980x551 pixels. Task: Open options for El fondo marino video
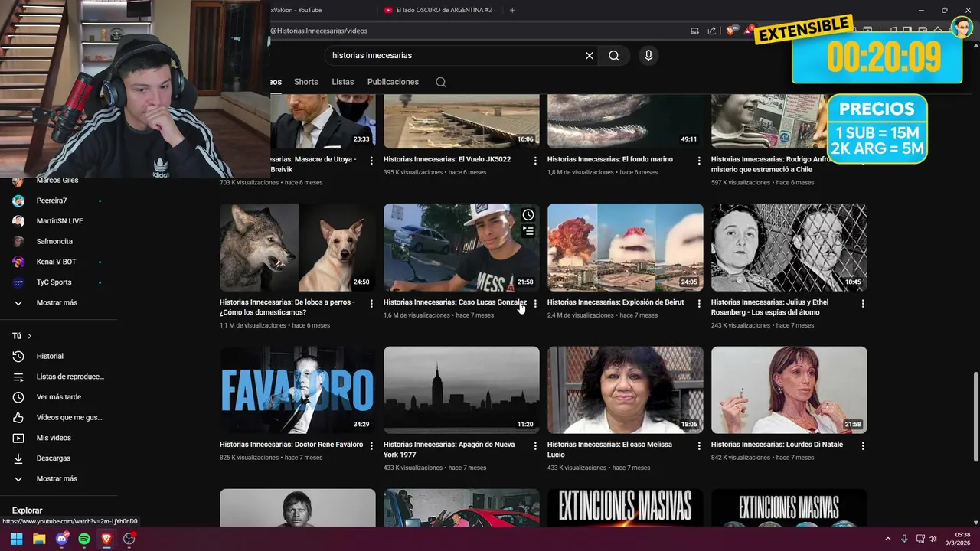coord(699,161)
